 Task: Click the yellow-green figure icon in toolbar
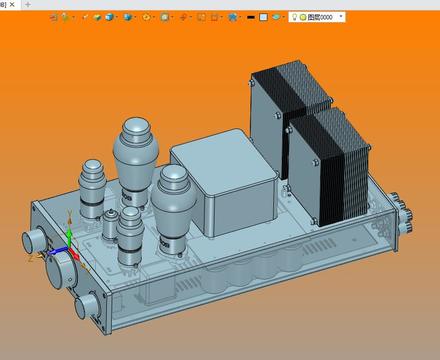(65, 17)
